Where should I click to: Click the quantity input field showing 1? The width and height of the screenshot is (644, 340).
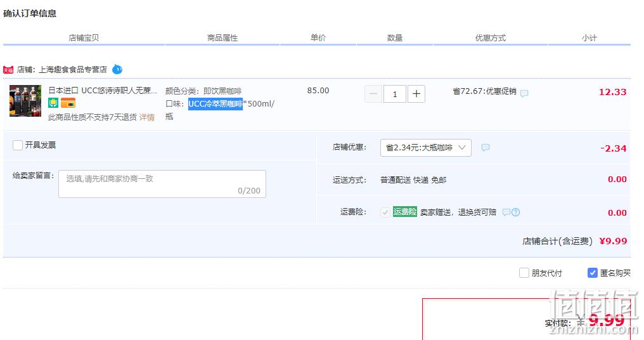395,94
